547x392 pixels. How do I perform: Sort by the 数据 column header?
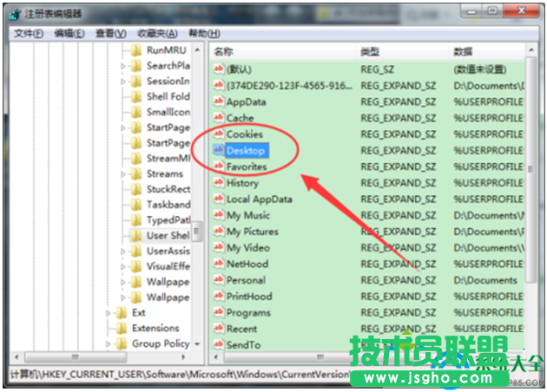point(487,52)
